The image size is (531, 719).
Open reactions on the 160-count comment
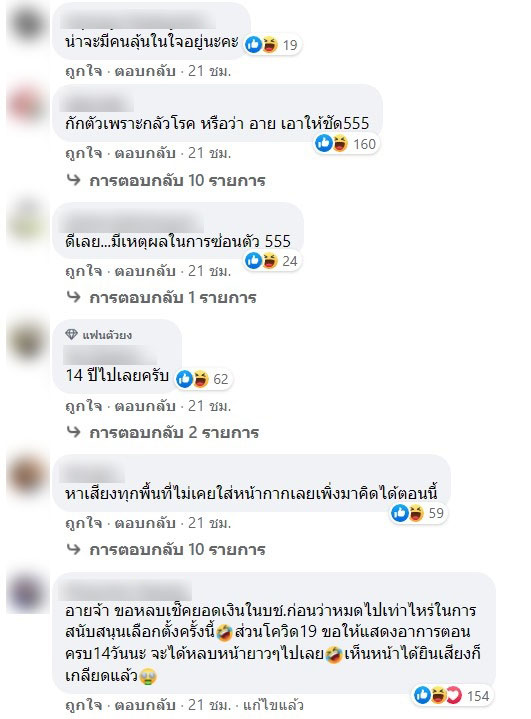click(346, 144)
